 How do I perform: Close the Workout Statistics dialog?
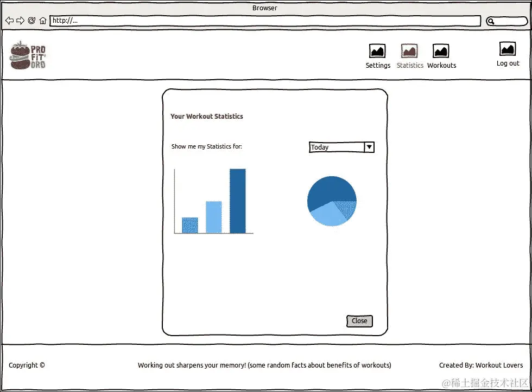[x=359, y=321]
